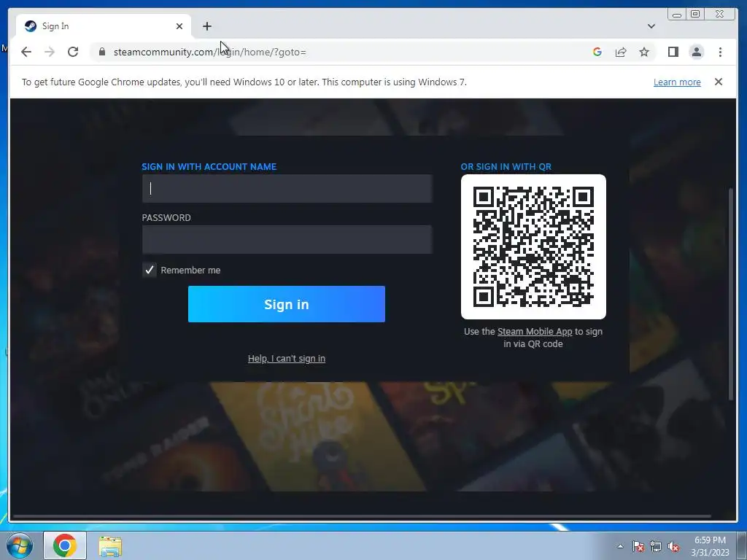View site info via the padlock icon
Image resolution: width=747 pixels, height=560 pixels.
(x=102, y=52)
